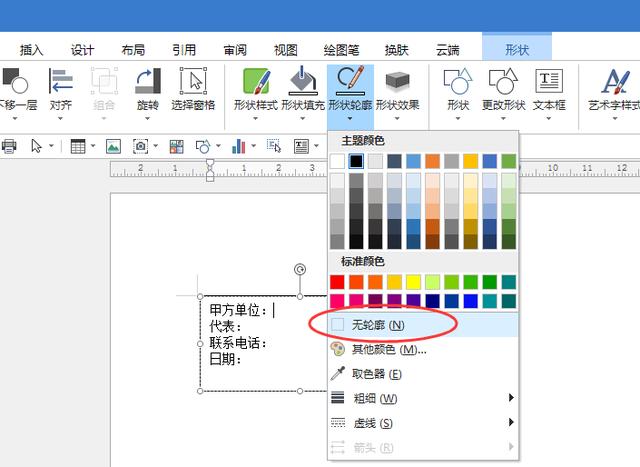
Task: Open dropdown arrow next to chart icon
Action: coord(253,145)
